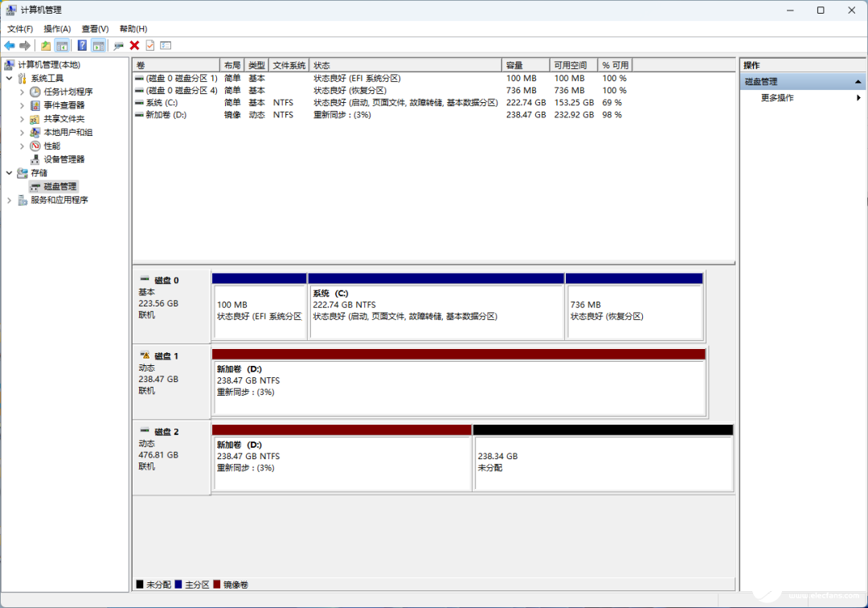This screenshot has height=608, width=868.
Task: Collapse the 系统工具 tree section
Action: point(8,77)
